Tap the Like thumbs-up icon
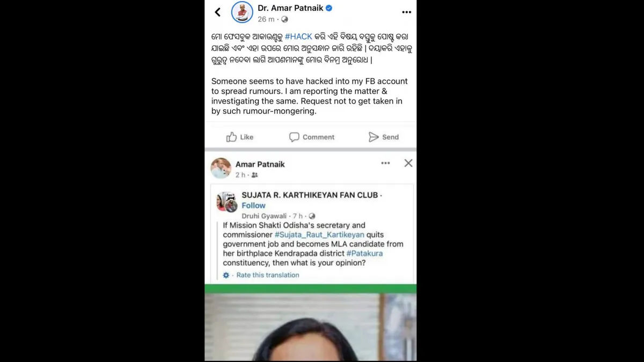 pyautogui.click(x=232, y=137)
